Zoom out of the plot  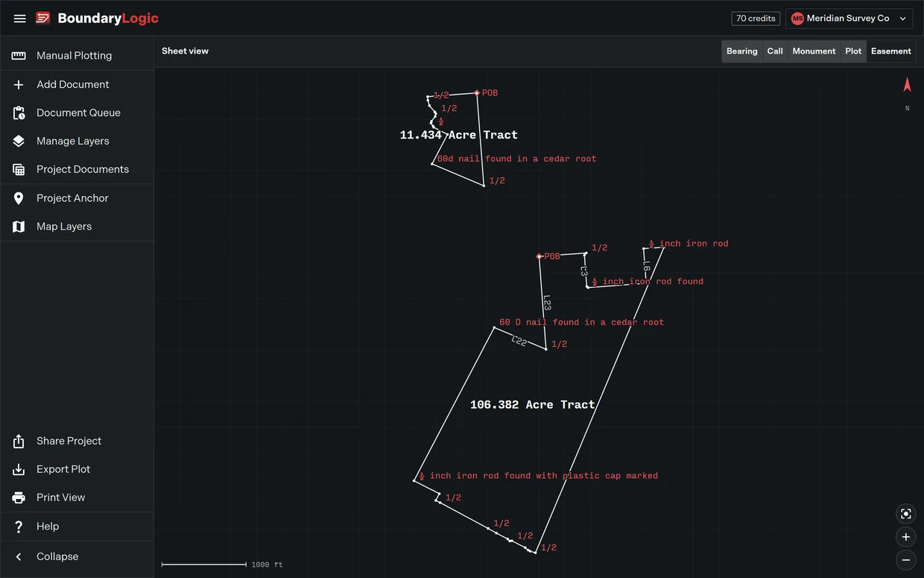coord(906,560)
